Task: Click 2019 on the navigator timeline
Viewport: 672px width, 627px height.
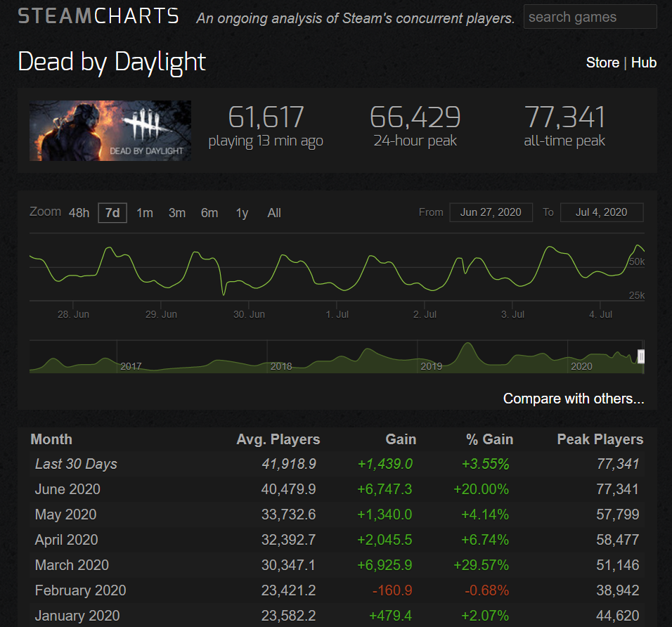Action: pos(431,366)
